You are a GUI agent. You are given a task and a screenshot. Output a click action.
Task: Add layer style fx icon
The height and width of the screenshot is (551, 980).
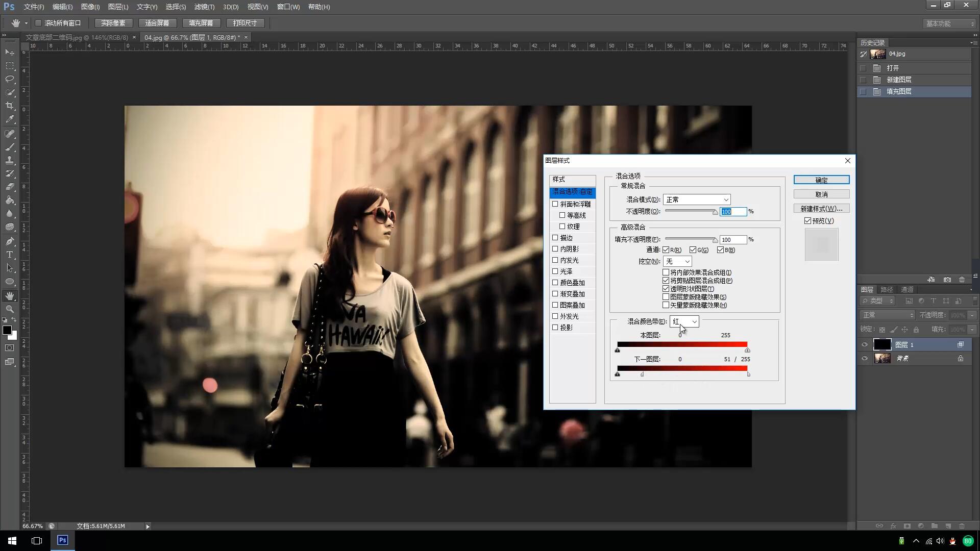[893, 525]
